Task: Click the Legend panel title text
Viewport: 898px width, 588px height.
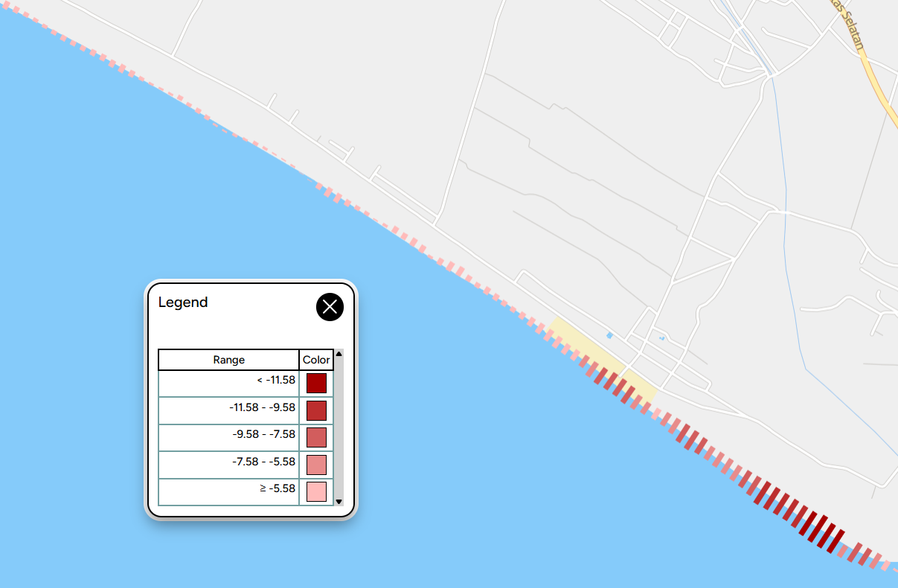Action: (x=182, y=302)
